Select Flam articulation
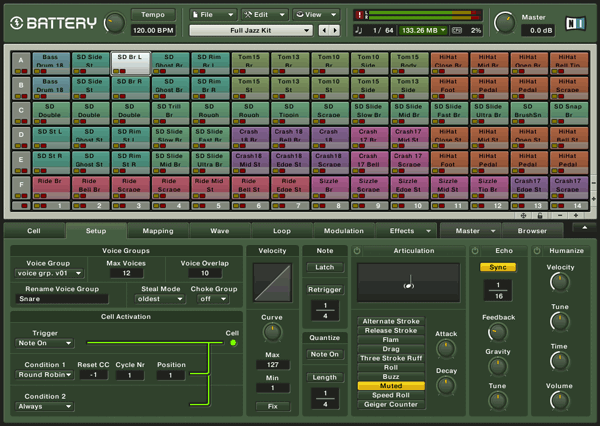Image resolution: width=600 pixels, height=426 pixels. click(x=391, y=339)
